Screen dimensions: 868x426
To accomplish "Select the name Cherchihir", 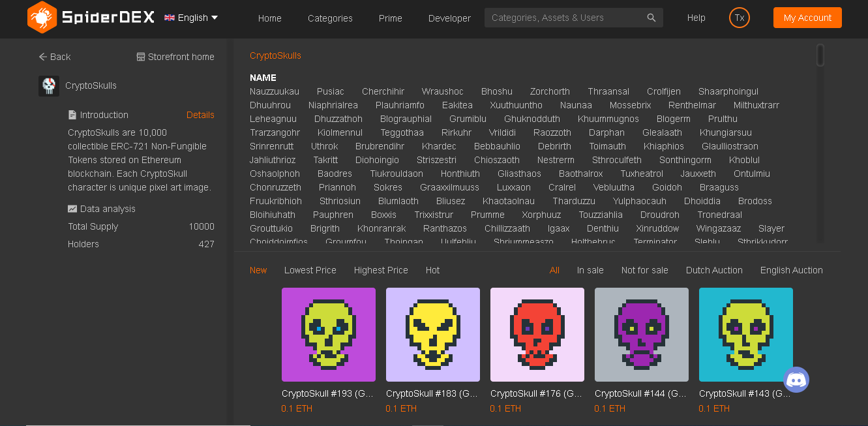I will [383, 91].
